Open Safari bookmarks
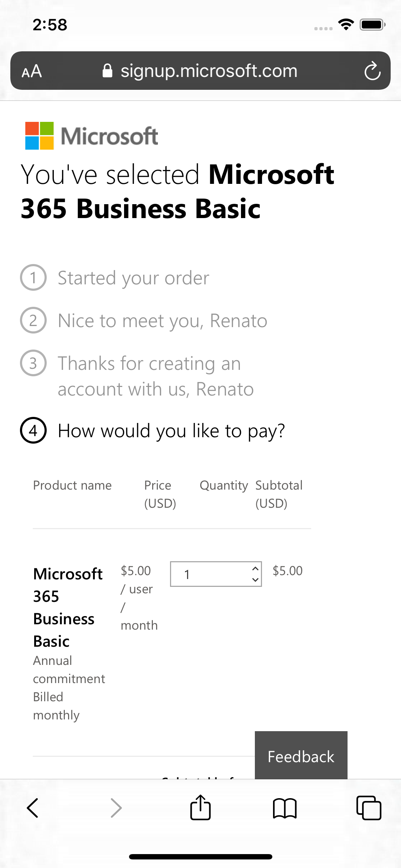The width and height of the screenshot is (401, 868). tap(285, 808)
